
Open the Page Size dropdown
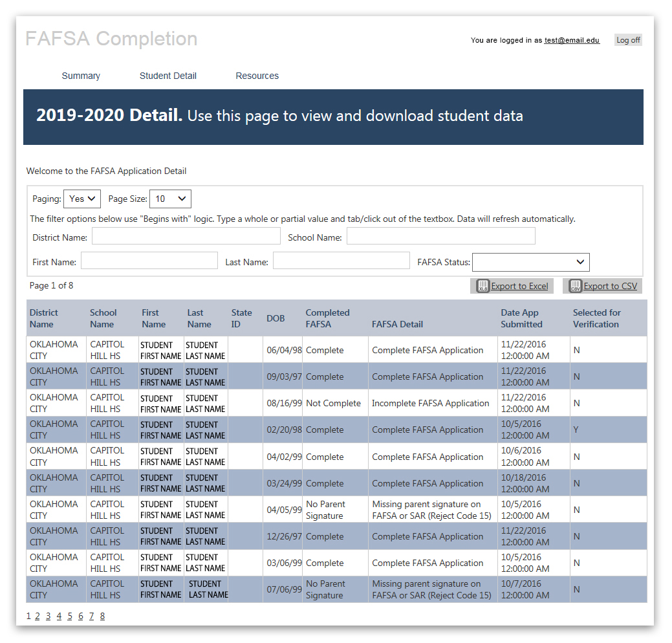(x=170, y=199)
